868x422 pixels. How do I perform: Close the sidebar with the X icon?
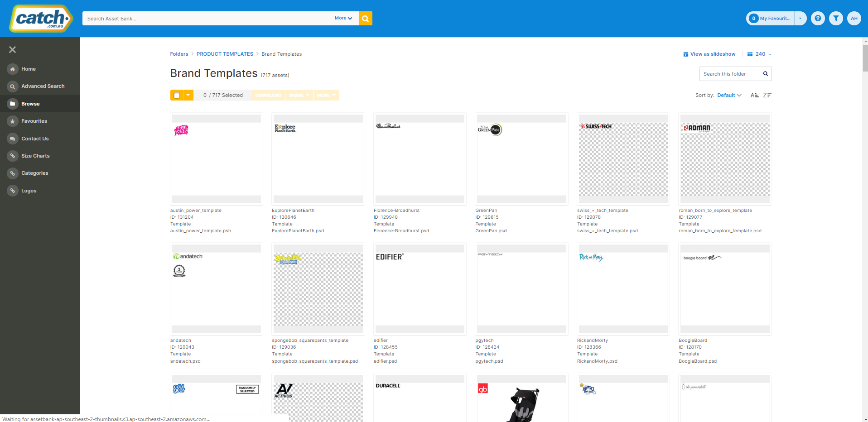(13, 50)
